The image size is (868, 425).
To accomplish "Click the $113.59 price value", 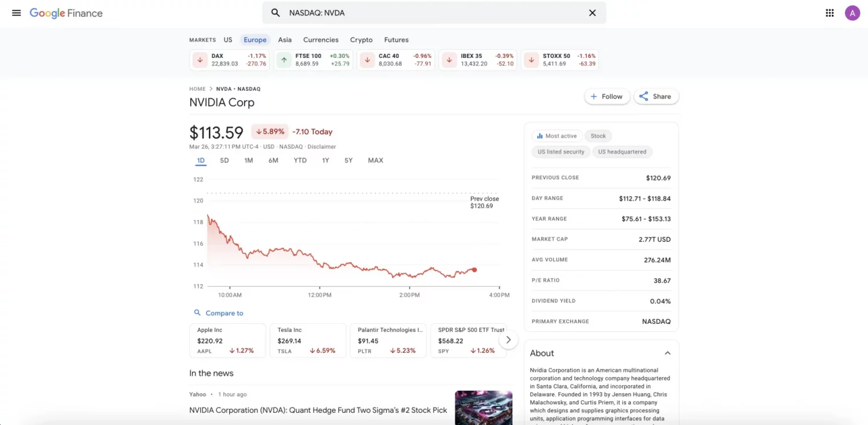I will tap(216, 132).
